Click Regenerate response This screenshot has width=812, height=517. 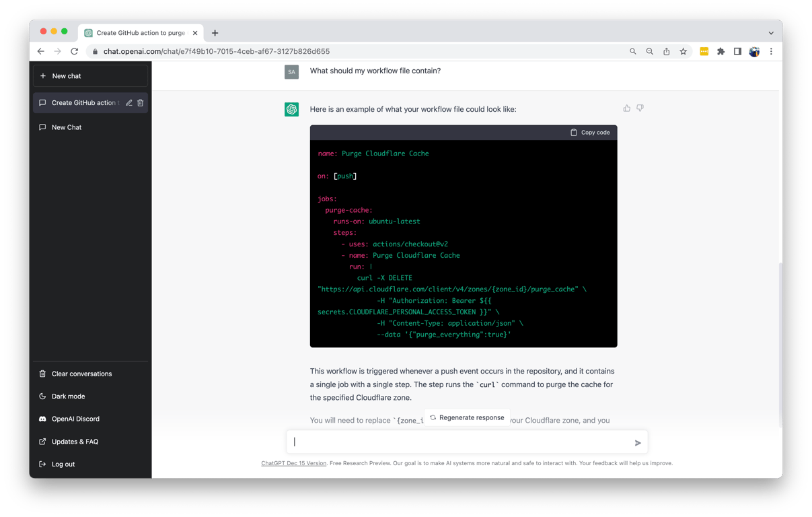coord(467,417)
